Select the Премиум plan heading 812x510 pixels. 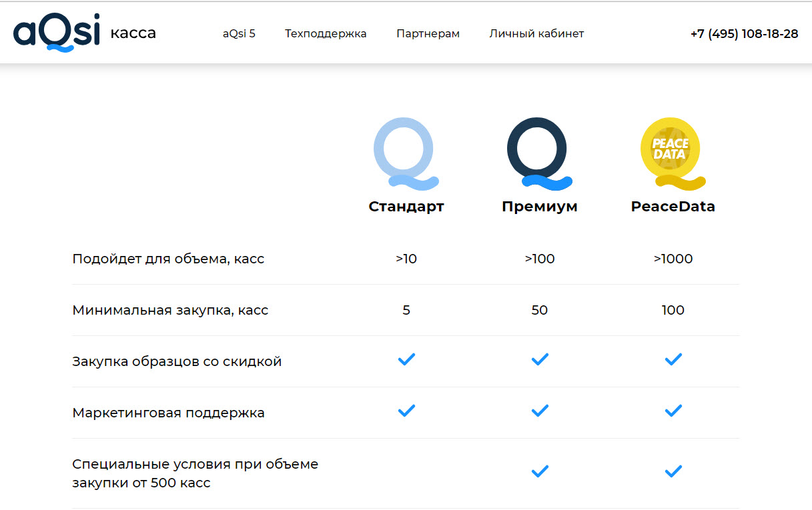(x=540, y=207)
